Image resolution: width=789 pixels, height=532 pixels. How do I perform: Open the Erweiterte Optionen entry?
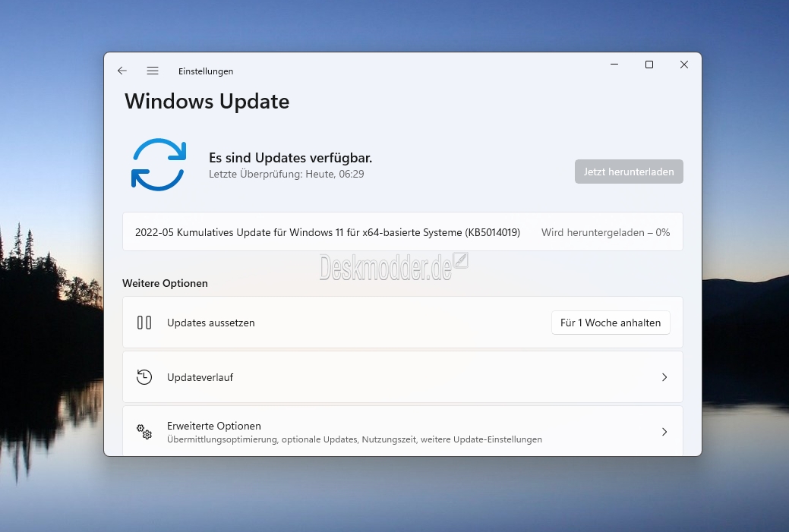402,431
